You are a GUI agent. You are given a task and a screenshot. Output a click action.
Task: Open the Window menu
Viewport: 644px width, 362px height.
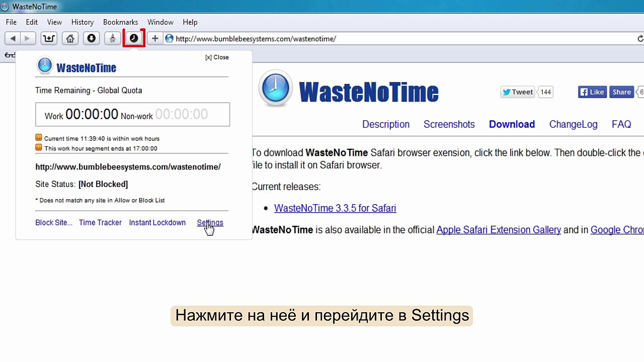pyautogui.click(x=160, y=22)
